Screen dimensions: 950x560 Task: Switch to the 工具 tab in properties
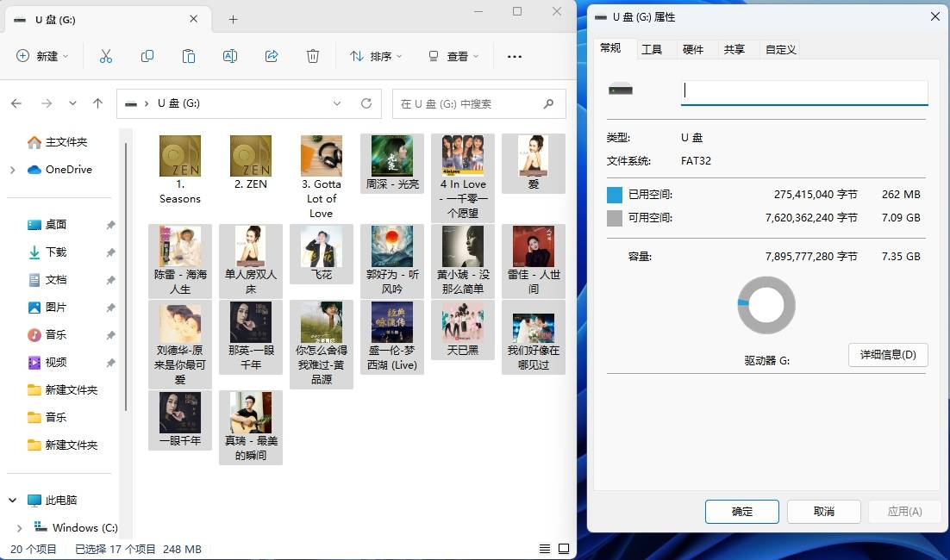(652, 49)
